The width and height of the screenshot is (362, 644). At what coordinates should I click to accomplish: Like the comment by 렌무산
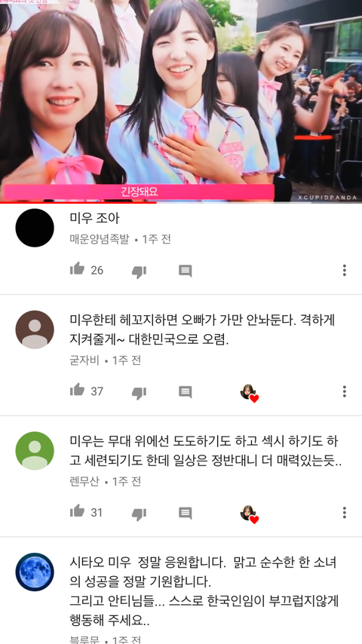(x=77, y=511)
